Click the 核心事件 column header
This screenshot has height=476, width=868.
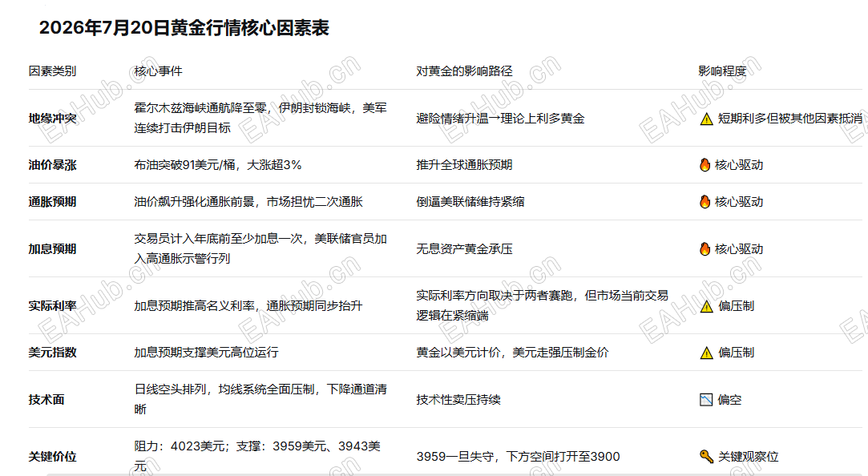(x=158, y=71)
